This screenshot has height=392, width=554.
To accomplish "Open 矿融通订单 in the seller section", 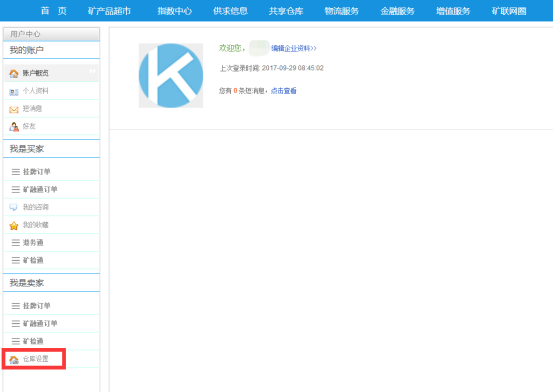I will click(x=40, y=323).
